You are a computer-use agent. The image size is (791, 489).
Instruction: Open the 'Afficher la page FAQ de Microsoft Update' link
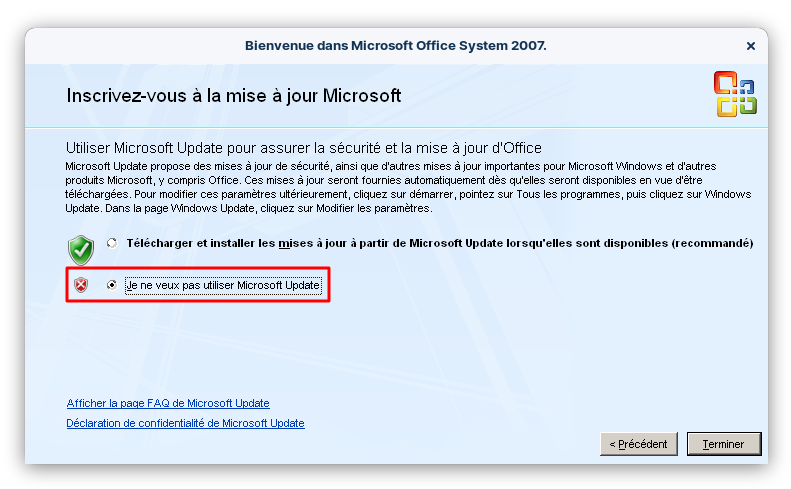point(168,403)
